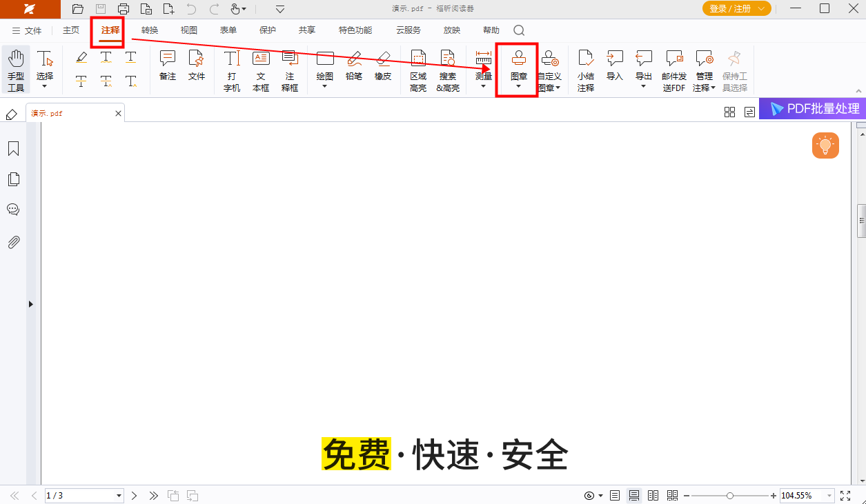Click the zoom slider handle
The height and width of the screenshot is (504, 866).
(x=730, y=496)
